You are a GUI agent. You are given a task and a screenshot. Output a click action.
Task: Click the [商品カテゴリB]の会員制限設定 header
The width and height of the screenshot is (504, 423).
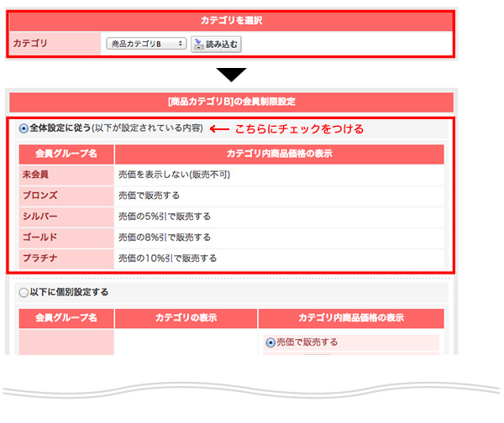231,102
